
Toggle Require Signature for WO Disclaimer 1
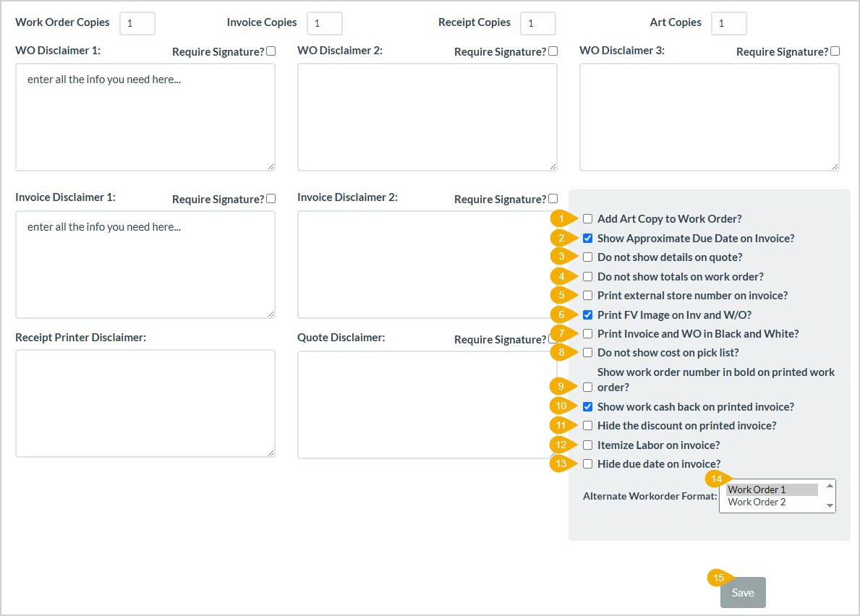[x=271, y=50]
